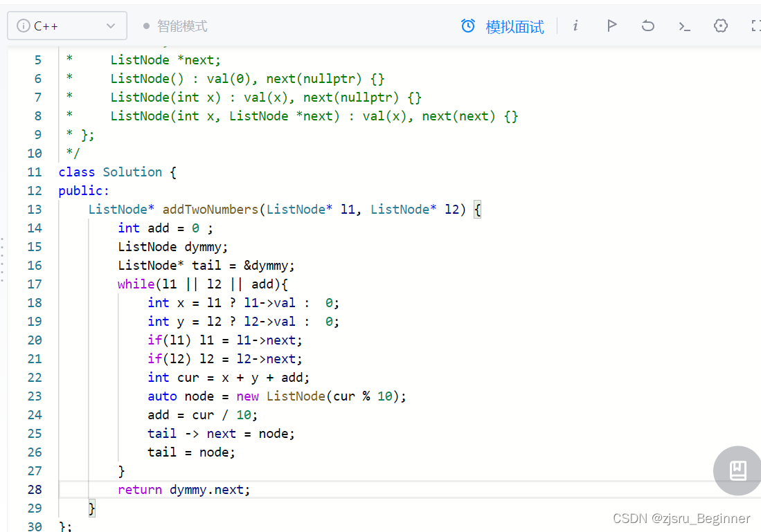Screen dimensions: 761x532
Task: Click 'int cur = x + y + add;'
Action: (x=228, y=378)
